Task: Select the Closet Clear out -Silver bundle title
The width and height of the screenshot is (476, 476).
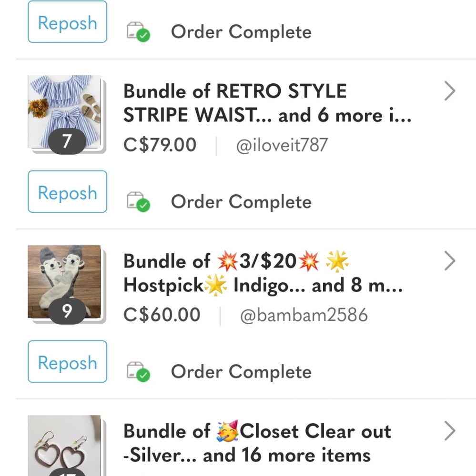Action: (257, 443)
